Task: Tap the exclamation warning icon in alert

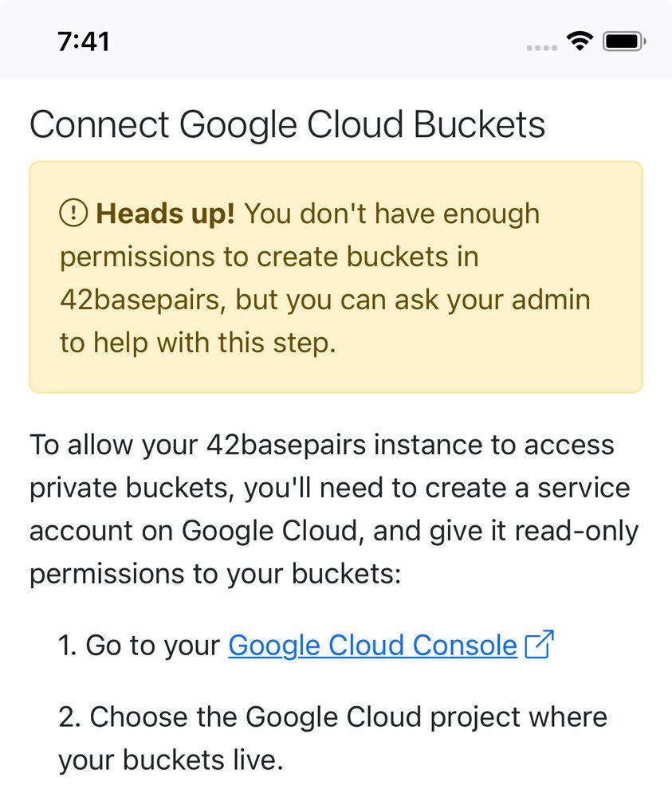Action: [x=73, y=213]
